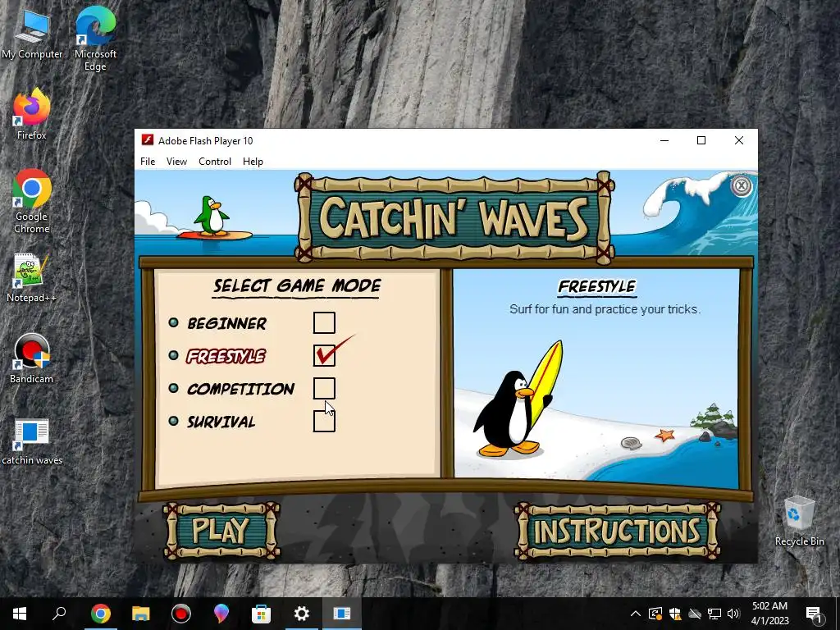This screenshot has height=630, width=840.
Task: Select the Competition bullet dot
Action: coord(174,388)
